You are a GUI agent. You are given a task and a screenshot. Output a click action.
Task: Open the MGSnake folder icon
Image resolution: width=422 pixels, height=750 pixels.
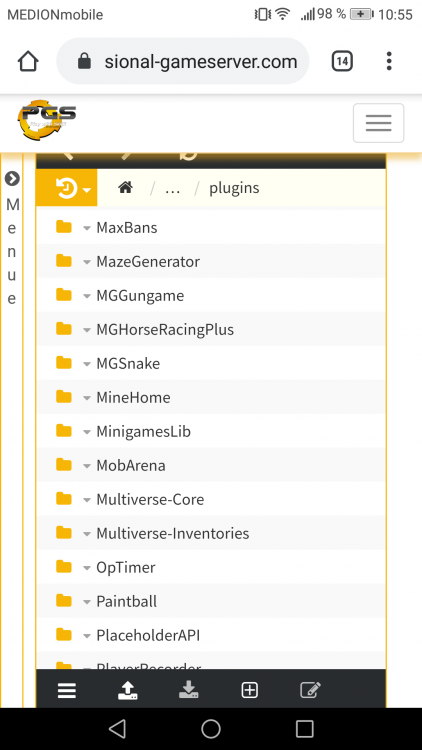[x=64, y=363]
